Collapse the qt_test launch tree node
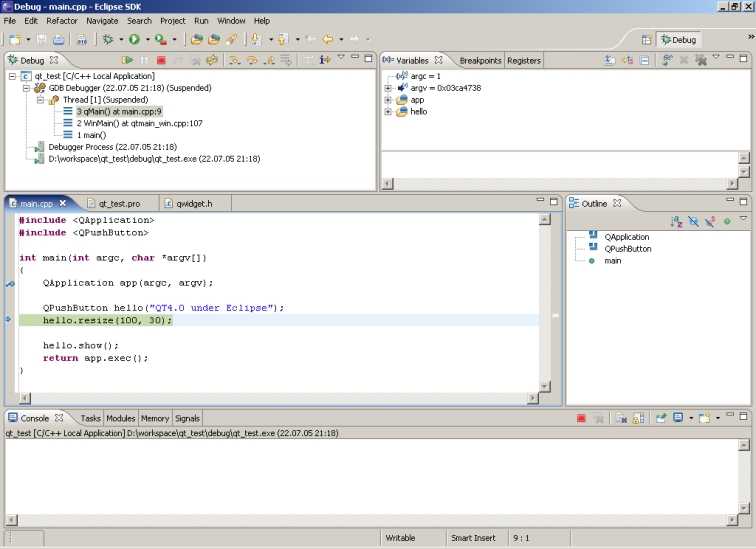Screen dimensions: 756x549 pos(12,76)
